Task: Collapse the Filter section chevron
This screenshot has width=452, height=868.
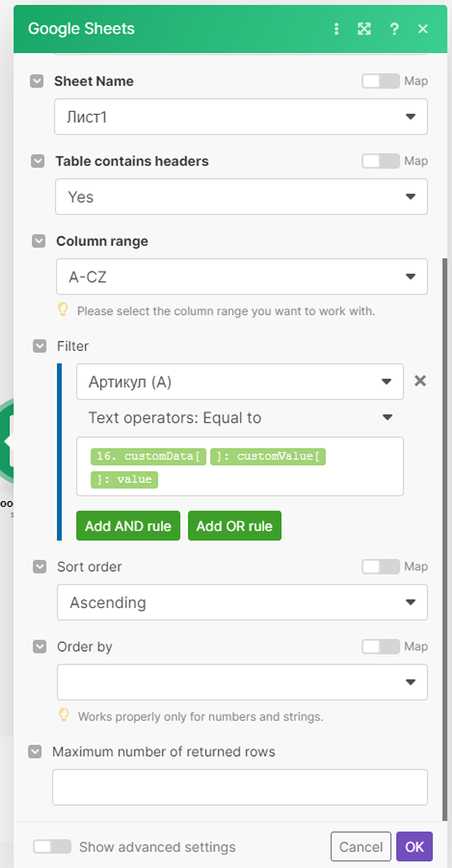Action: 40,346
